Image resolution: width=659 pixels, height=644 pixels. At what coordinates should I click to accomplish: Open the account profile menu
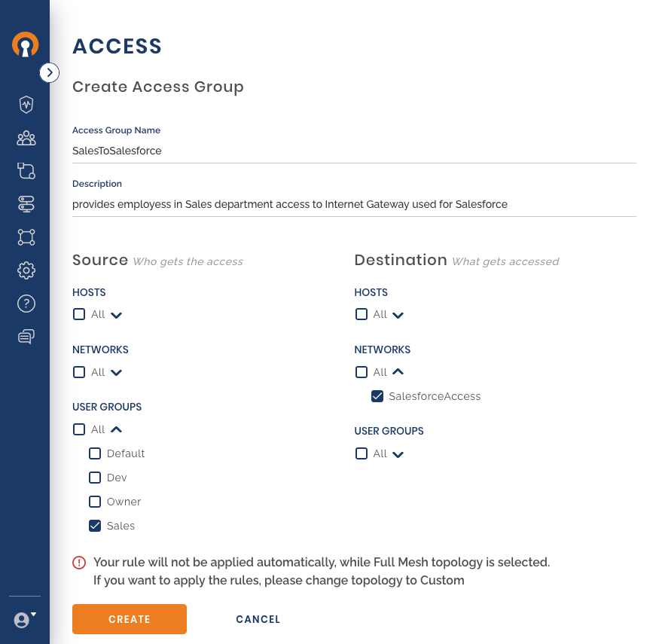pos(25,619)
